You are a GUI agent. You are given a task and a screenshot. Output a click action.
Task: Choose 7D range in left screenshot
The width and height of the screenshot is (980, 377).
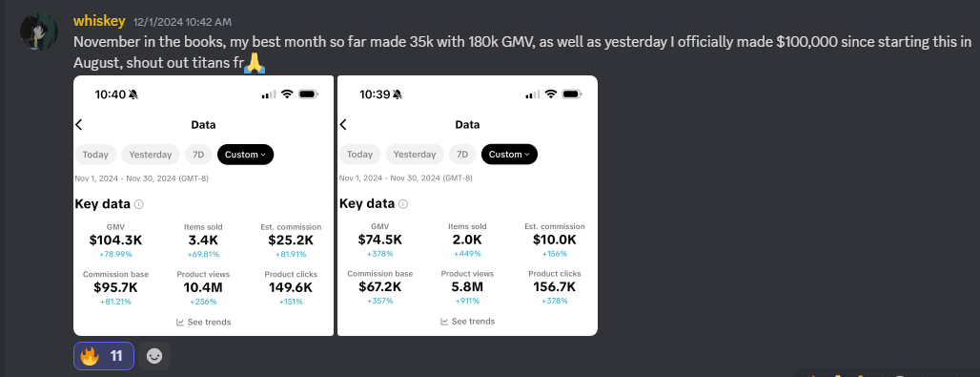[198, 154]
